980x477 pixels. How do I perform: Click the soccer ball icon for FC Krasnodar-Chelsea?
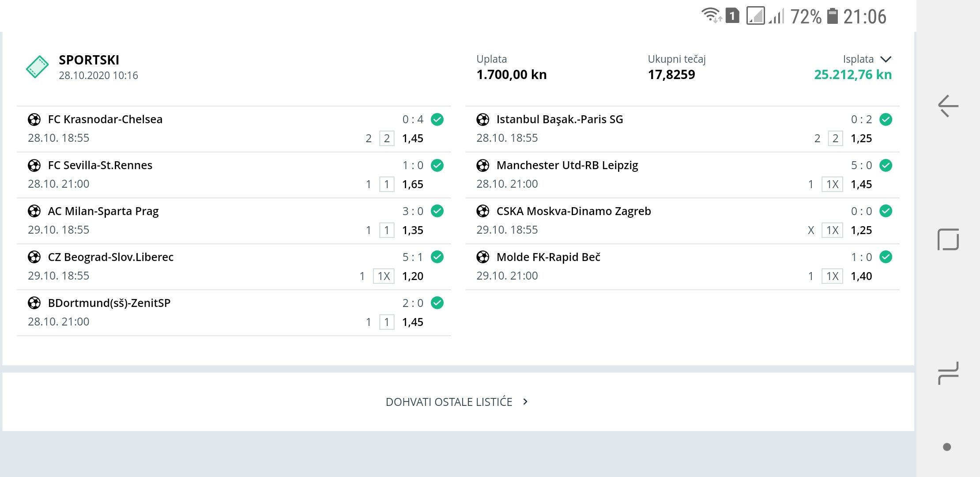pos(34,119)
